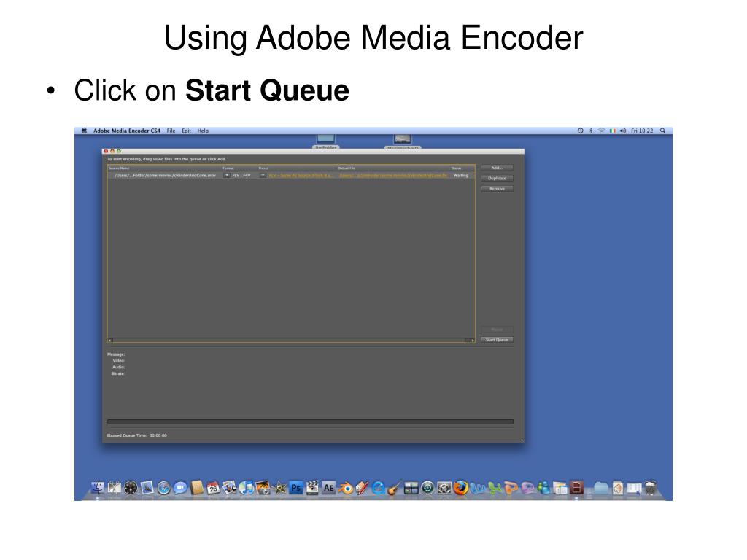The image size is (747, 560).
Task: Open the Edit menu
Action: click(186, 131)
